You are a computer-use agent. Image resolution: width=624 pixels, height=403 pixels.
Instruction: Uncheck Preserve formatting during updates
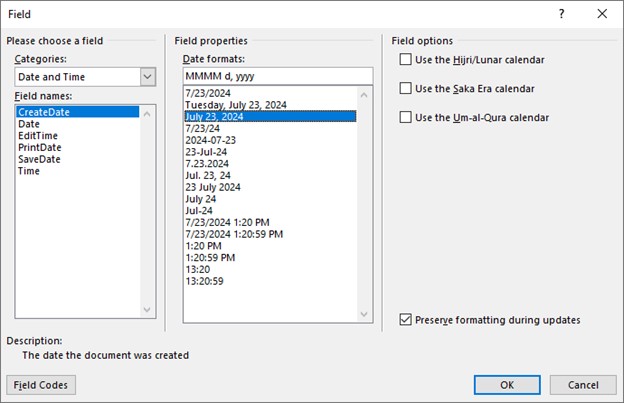(x=405, y=319)
